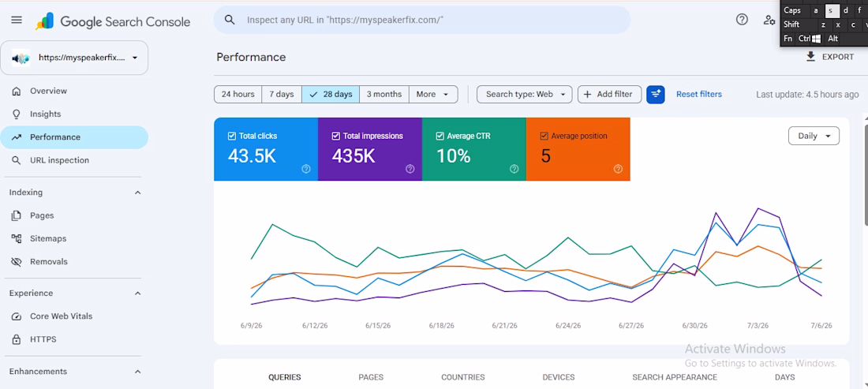This screenshot has height=389, width=868.
Task: Toggle the Total impressions checkbox
Action: coord(335,136)
